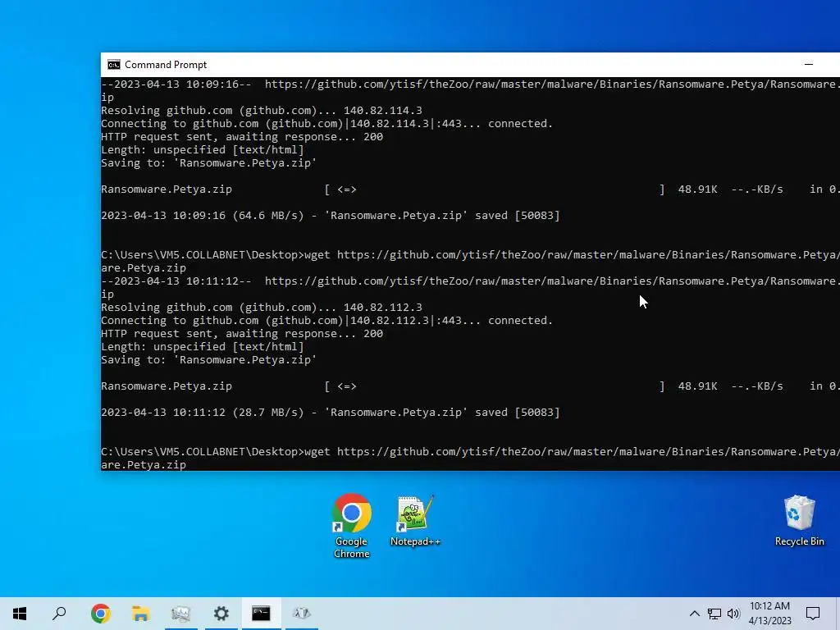Select the Recycle Bin desktop icon
Viewport: 840px width, 630px height.
pyautogui.click(x=799, y=521)
